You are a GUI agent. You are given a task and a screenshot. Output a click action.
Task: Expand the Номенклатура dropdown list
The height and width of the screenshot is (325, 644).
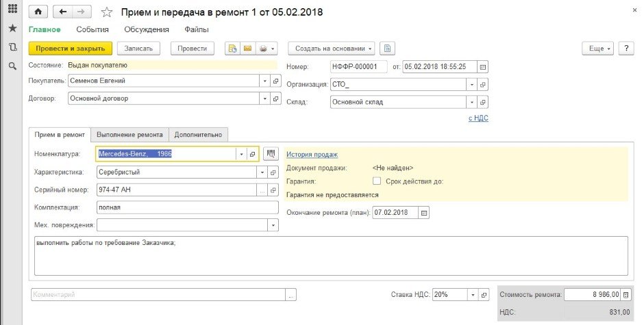tap(241, 155)
